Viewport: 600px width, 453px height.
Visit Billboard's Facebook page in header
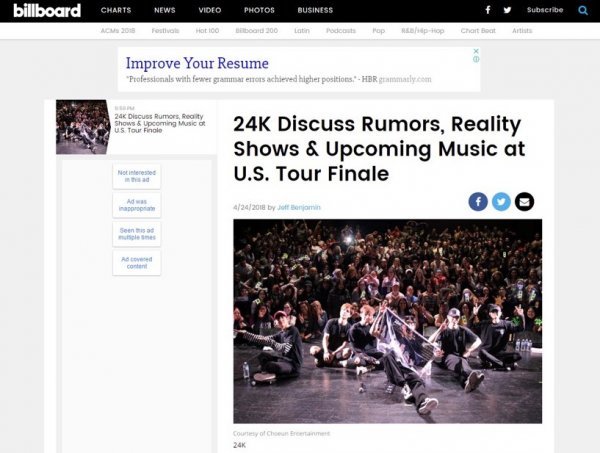coord(488,10)
